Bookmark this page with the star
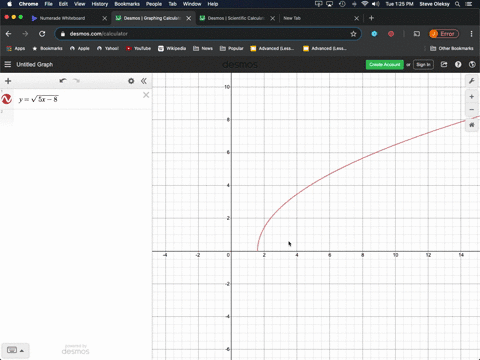Image resolution: width=480 pixels, height=360 pixels. (x=353, y=34)
